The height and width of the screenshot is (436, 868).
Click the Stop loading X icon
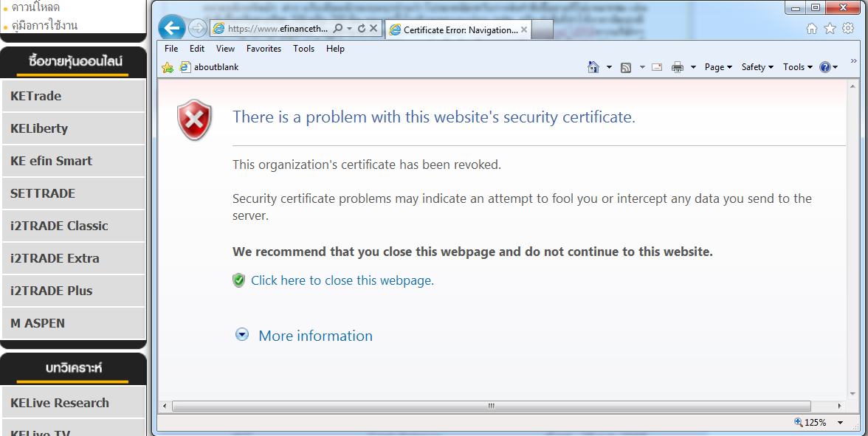pos(373,29)
